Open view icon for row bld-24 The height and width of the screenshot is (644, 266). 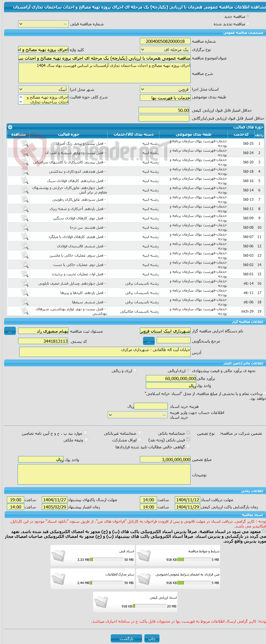25,153
